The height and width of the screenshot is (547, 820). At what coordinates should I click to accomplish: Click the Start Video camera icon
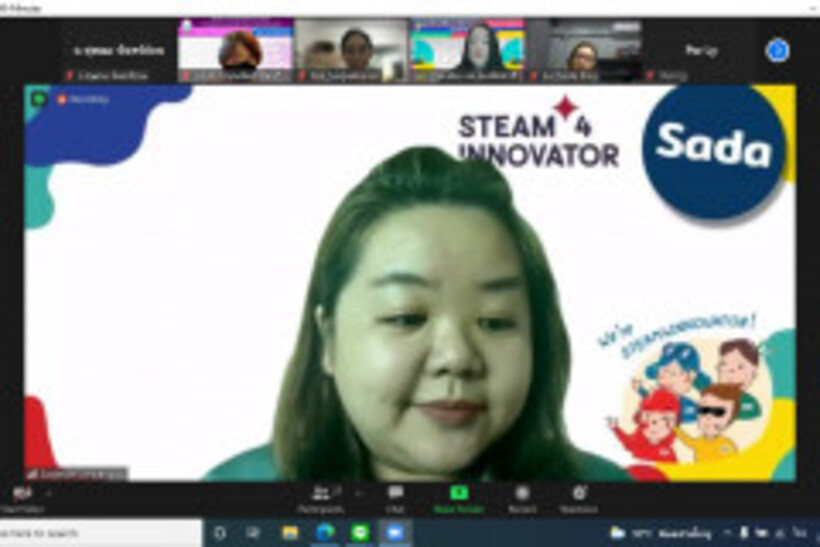(x=22, y=493)
